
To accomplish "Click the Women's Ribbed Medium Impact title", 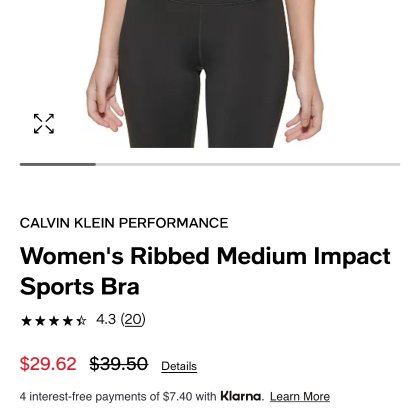I will 205,256.
